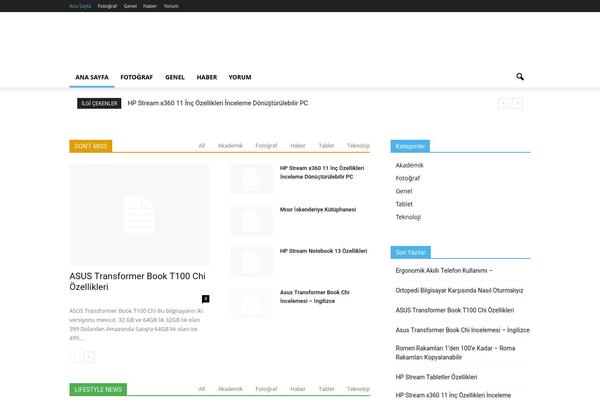Open thumbnail beside HP Stream x360 article
The height and width of the screenshot is (400, 600).
[x=251, y=179]
